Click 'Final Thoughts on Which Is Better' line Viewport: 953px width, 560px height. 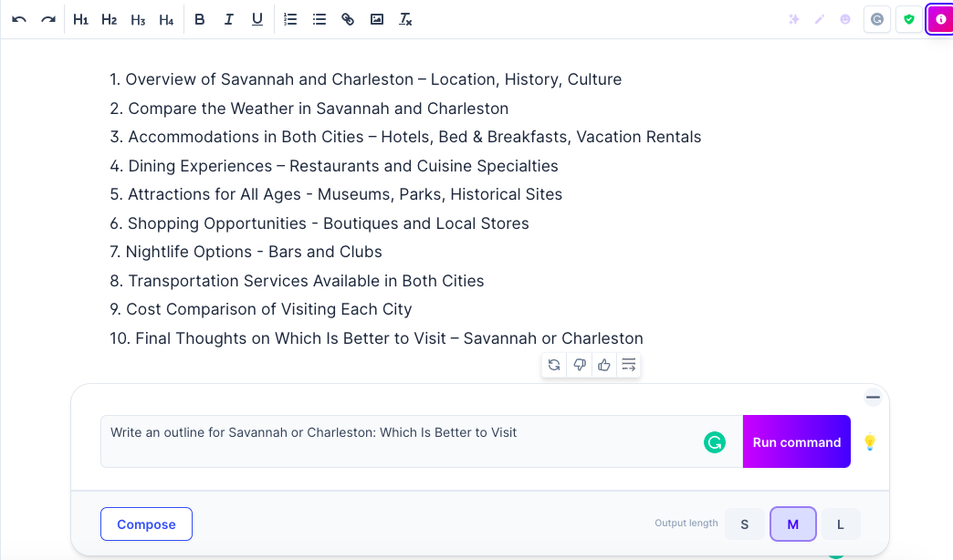point(376,338)
